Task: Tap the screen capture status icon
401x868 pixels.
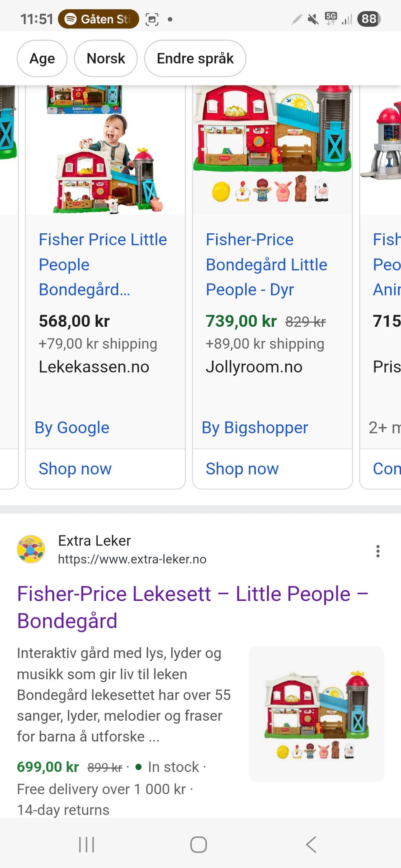Action: coord(152,19)
